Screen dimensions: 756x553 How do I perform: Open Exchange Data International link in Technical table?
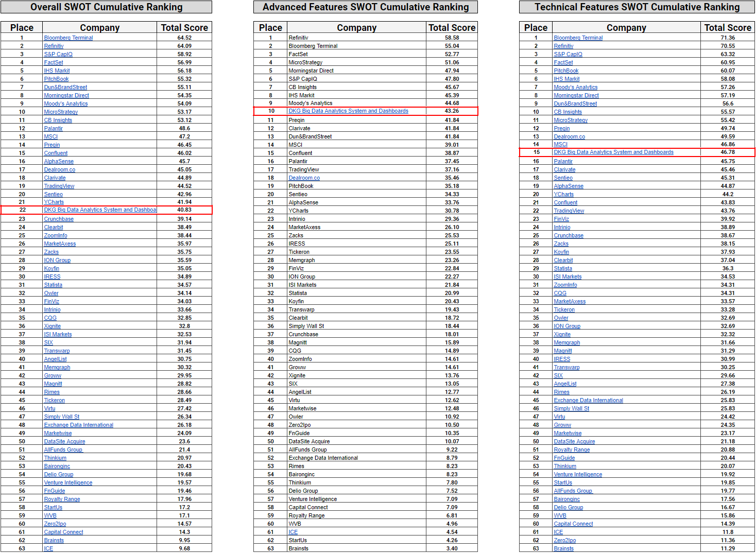(x=588, y=400)
